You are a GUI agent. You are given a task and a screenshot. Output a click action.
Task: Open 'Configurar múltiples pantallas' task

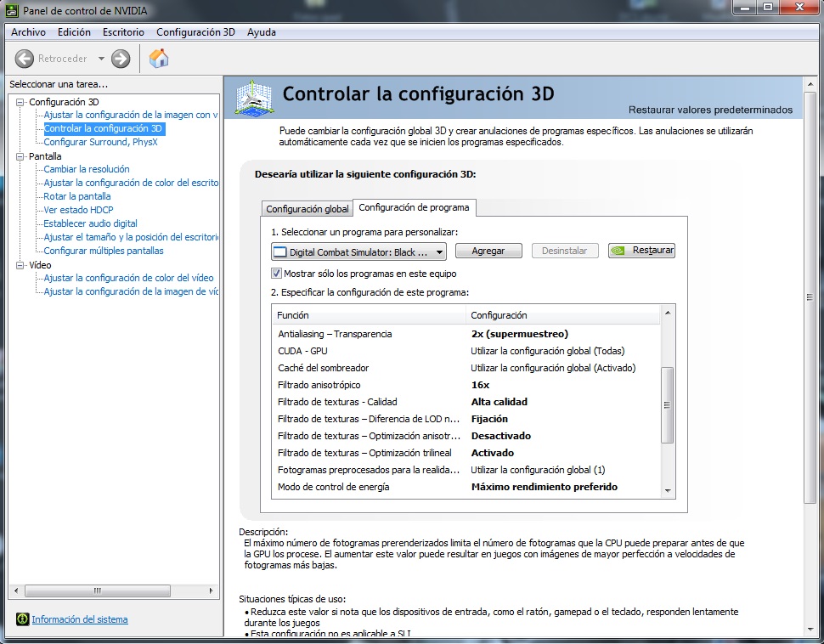pyautogui.click(x=104, y=251)
